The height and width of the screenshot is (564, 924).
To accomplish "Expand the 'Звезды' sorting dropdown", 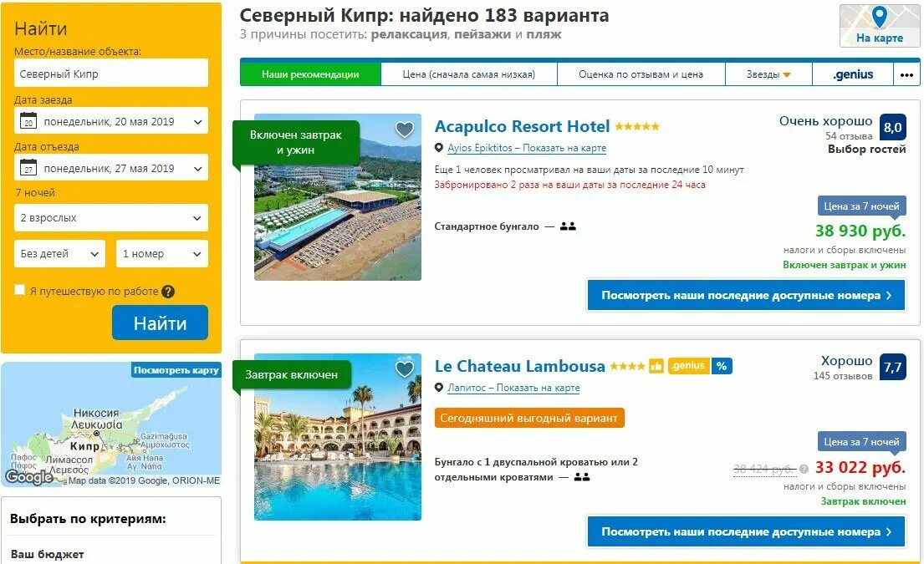I will pos(768,74).
